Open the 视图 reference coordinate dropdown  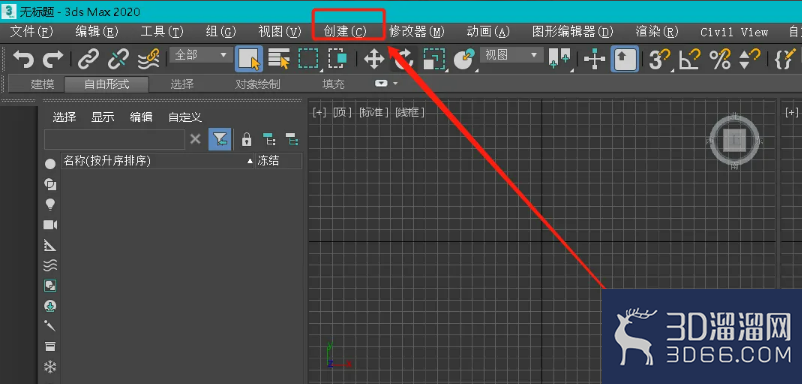(511, 55)
